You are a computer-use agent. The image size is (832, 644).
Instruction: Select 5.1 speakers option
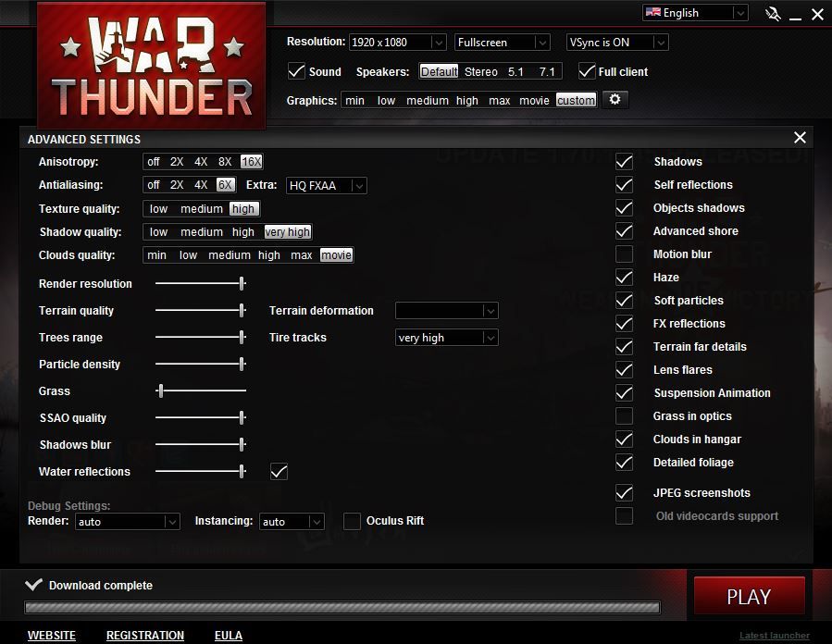pyautogui.click(x=515, y=71)
